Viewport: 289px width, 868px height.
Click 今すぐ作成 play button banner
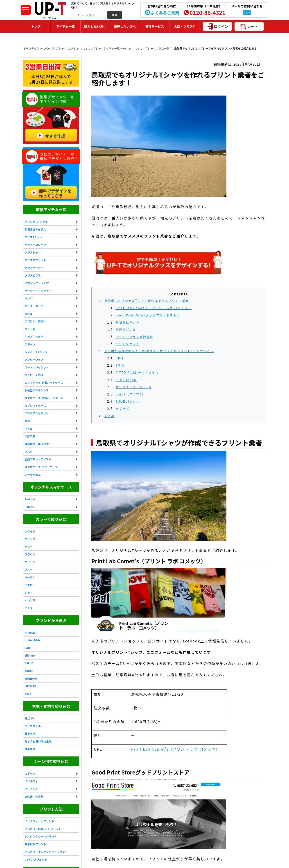(x=51, y=136)
